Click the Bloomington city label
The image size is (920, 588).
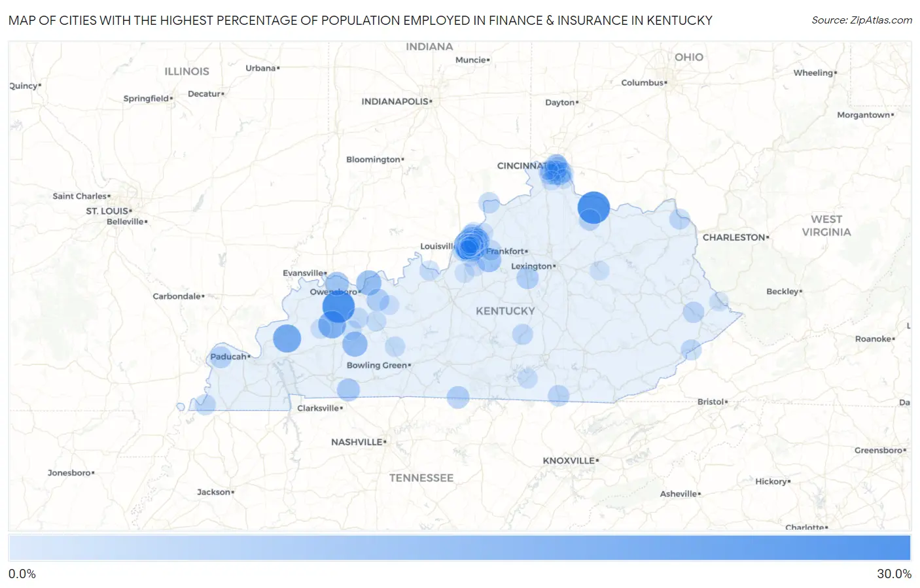point(374,160)
